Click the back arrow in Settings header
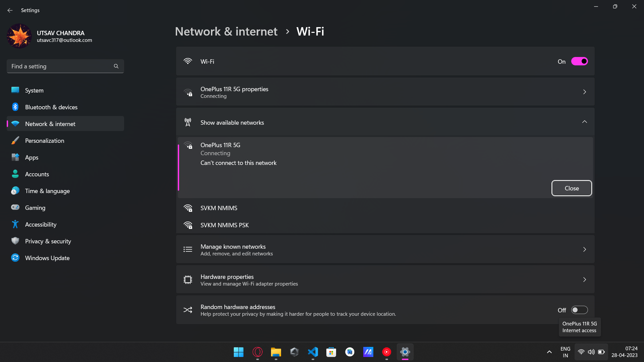The height and width of the screenshot is (362, 644). [10, 10]
